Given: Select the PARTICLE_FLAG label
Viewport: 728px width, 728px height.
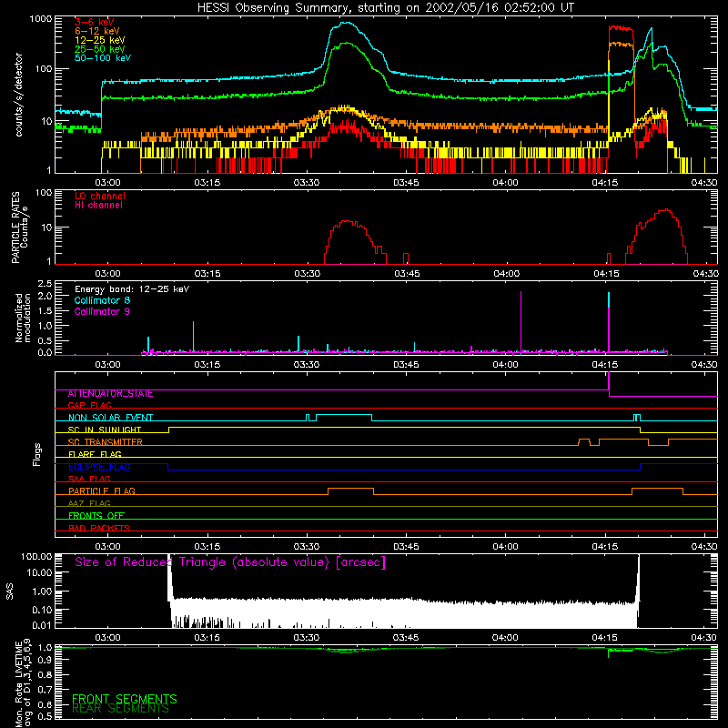Looking at the screenshot, I should point(102,491).
